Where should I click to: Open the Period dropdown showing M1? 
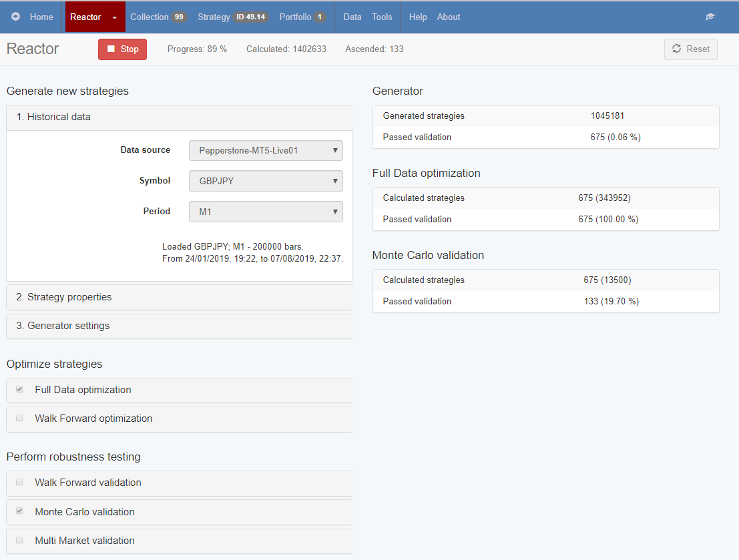(x=266, y=212)
